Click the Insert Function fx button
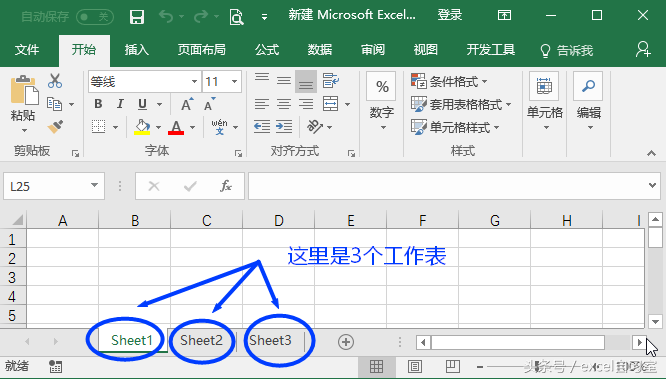The height and width of the screenshot is (379, 666). 226,186
